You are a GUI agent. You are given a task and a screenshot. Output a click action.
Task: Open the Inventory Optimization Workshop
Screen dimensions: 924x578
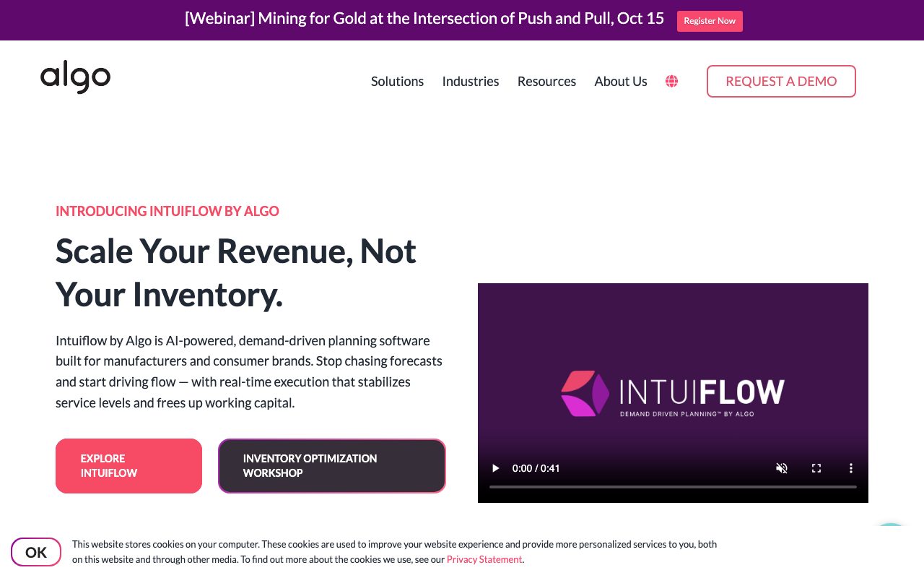(x=332, y=466)
